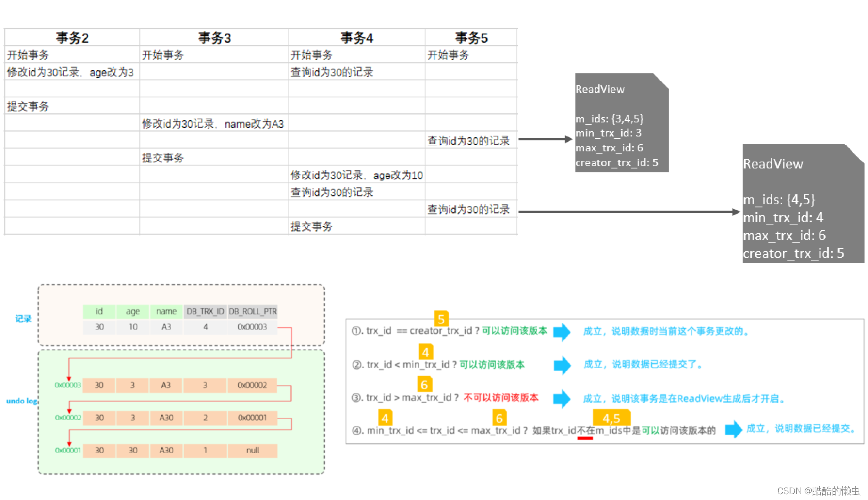Select 开始事务 cell under 事务5

point(471,55)
